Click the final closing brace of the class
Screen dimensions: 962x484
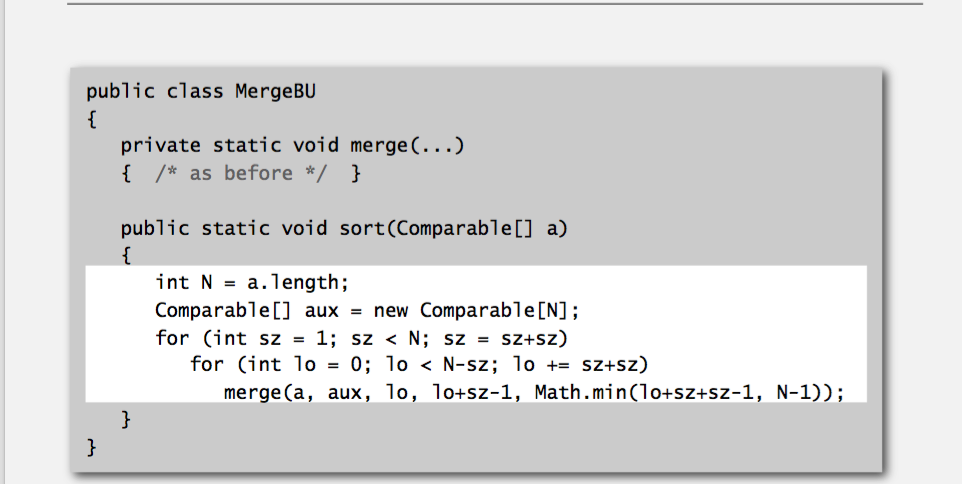coord(91,446)
